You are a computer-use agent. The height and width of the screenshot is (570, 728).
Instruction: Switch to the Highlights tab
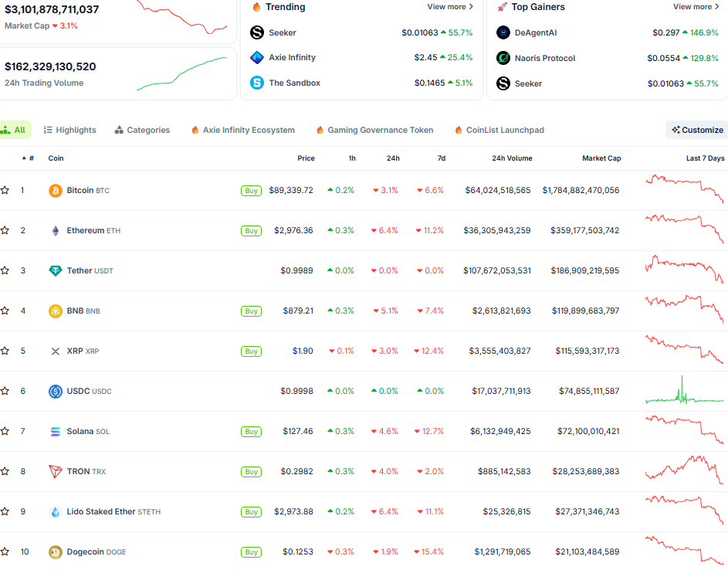[70, 130]
